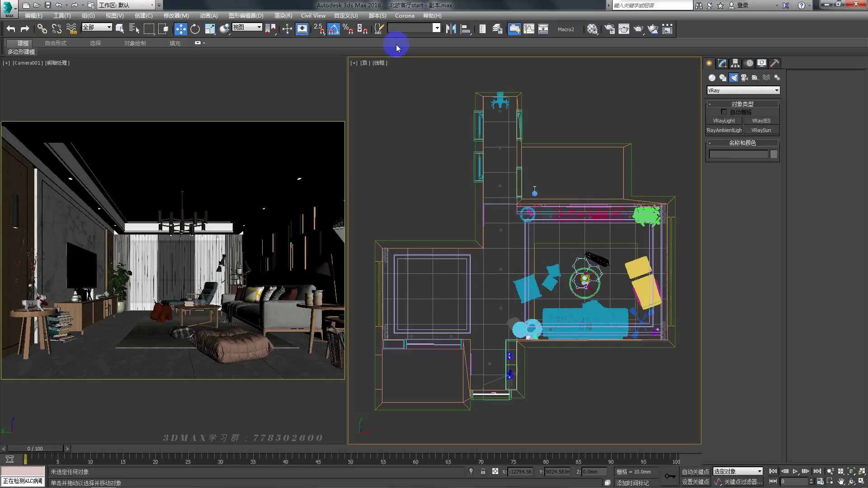Switch to the 自由形式 ribbon tab
The image size is (868, 488).
coord(56,43)
